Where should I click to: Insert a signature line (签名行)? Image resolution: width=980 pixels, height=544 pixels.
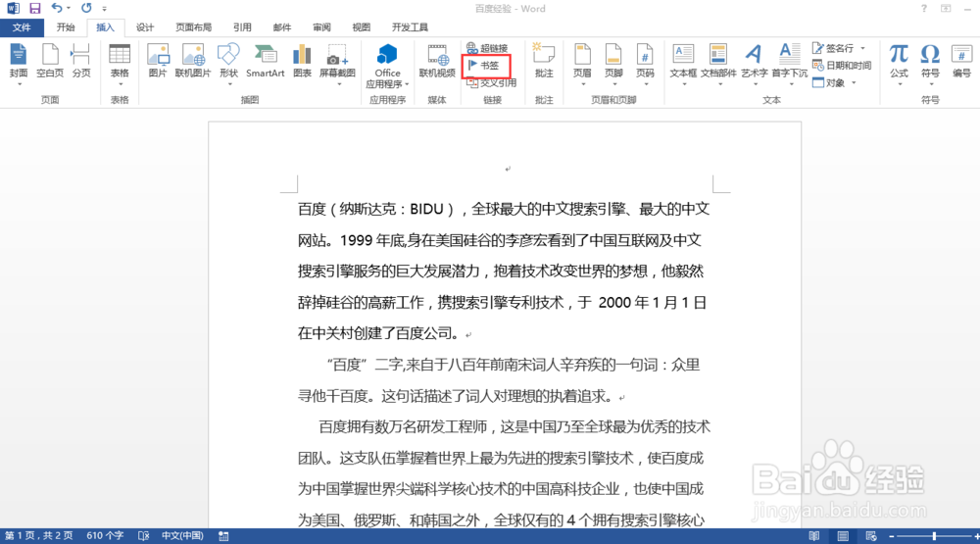[x=834, y=48]
